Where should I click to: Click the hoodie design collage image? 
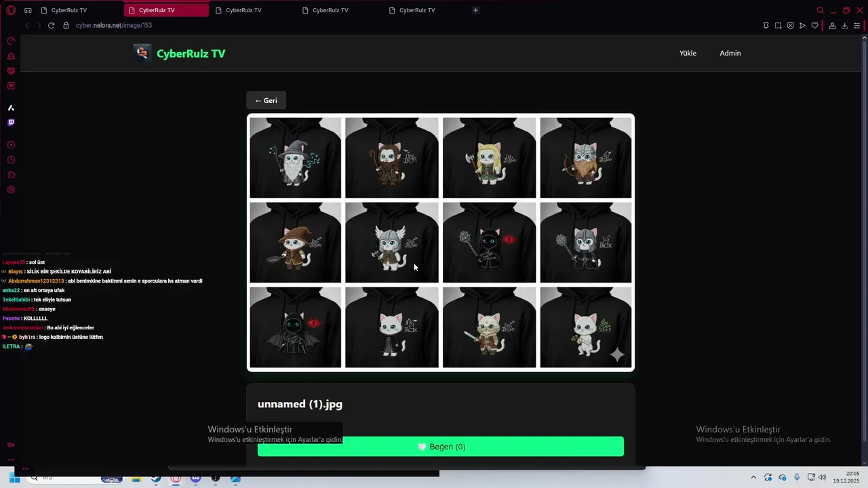pos(441,243)
